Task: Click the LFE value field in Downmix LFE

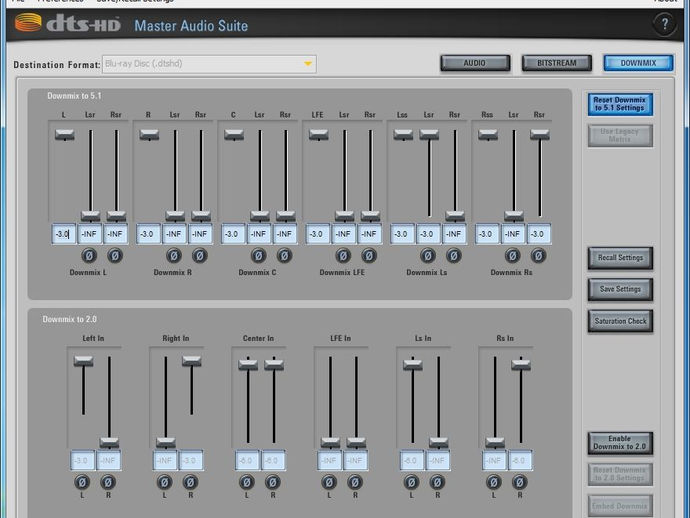Action: tap(318, 234)
